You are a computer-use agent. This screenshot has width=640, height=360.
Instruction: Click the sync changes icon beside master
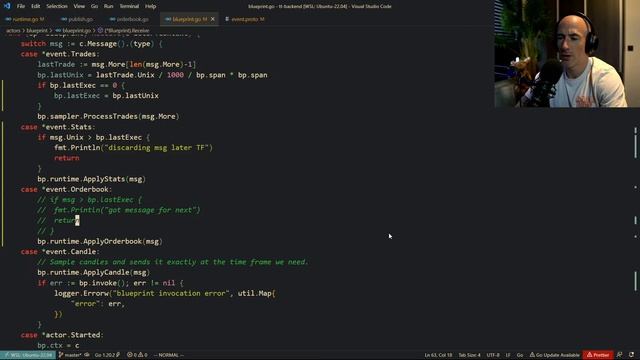[x=87, y=355]
